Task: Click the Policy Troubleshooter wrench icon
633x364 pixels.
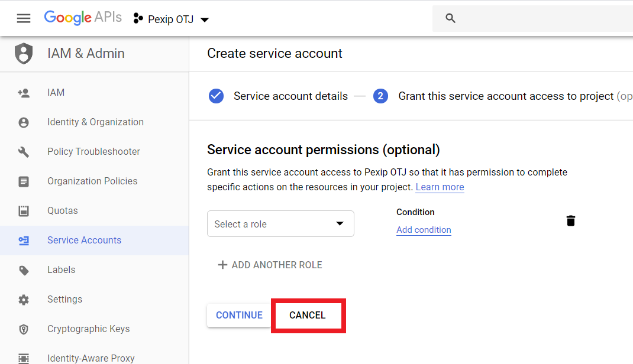Action: point(24,152)
